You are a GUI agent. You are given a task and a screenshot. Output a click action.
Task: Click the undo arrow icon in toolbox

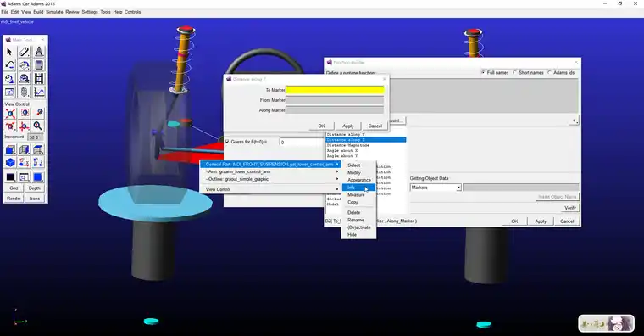(10, 65)
